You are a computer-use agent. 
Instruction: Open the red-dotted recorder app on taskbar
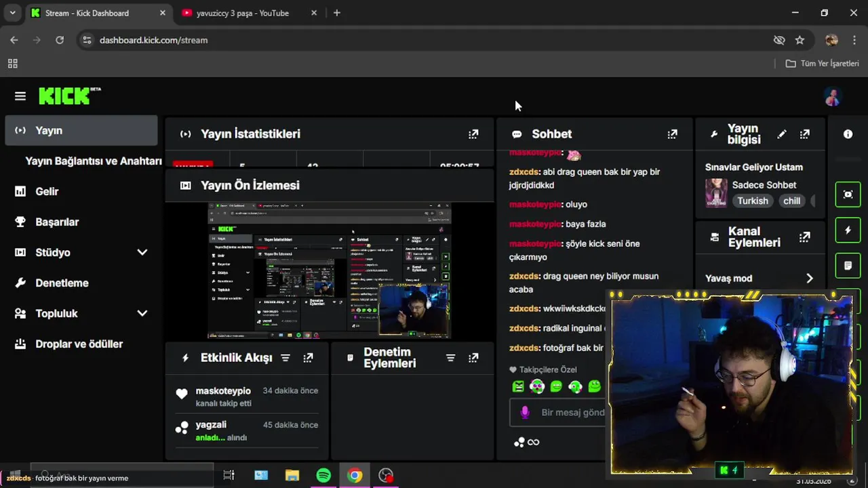pos(386,475)
